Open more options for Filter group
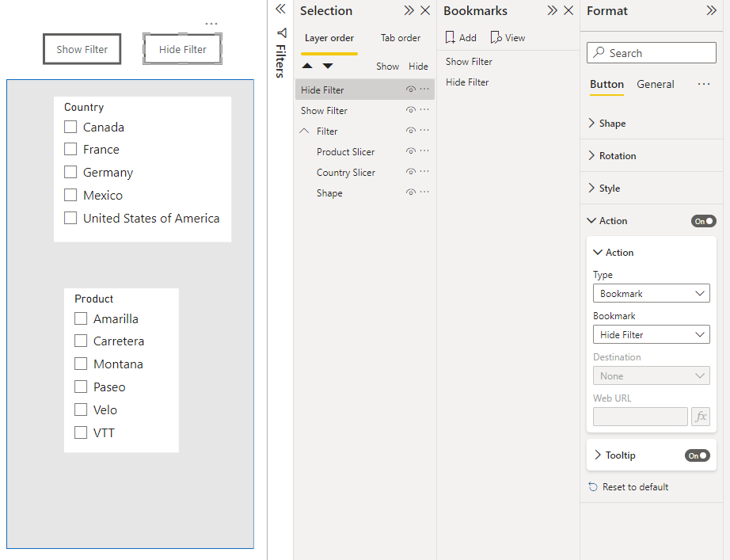The width and height of the screenshot is (730, 560). pyautogui.click(x=424, y=130)
